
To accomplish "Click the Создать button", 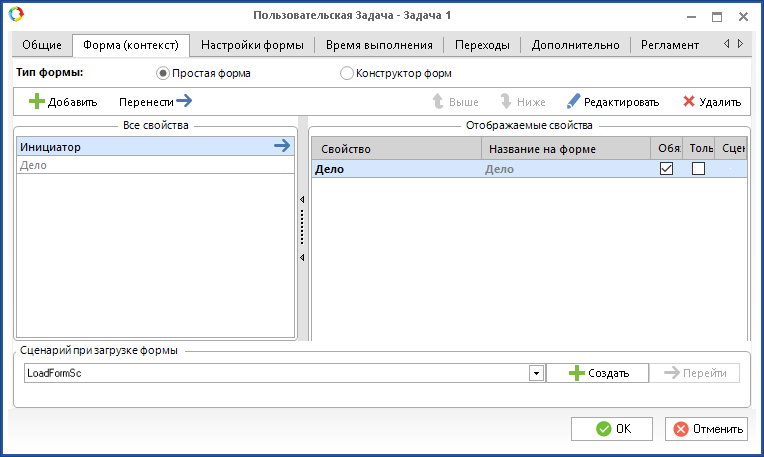I will [597, 373].
